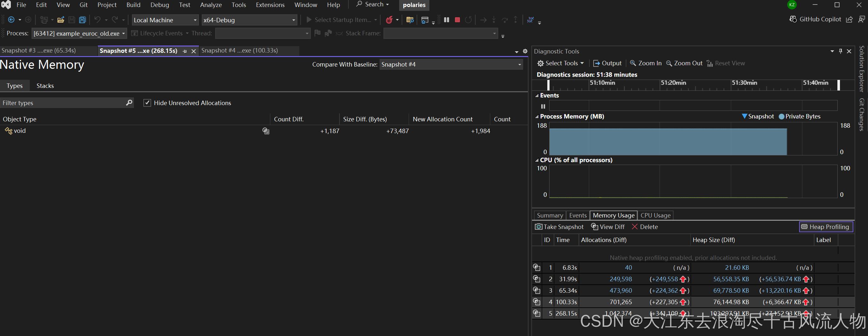Image resolution: width=868 pixels, height=336 pixels.
Task: Click the view-instances icon on void row
Action: [266, 131]
